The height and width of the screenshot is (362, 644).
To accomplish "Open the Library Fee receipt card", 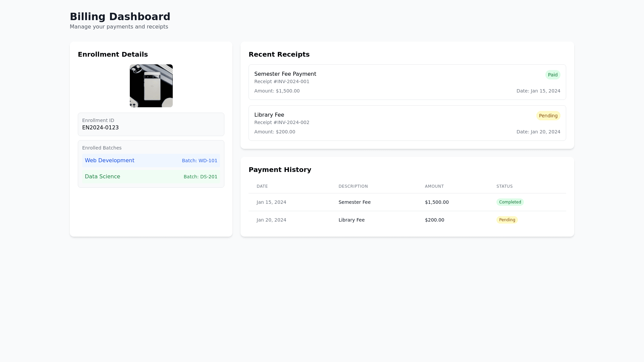I will click(407, 123).
